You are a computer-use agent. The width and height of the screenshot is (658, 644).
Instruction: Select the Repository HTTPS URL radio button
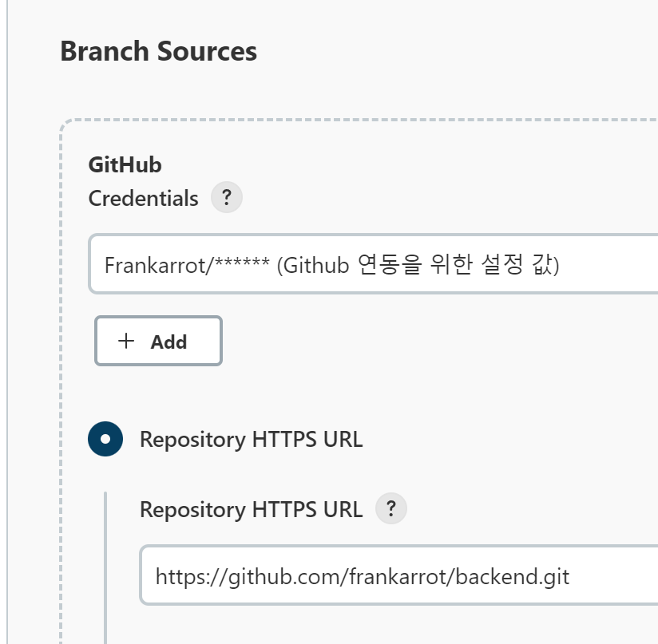pyautogui.click(x=105, y=439)
